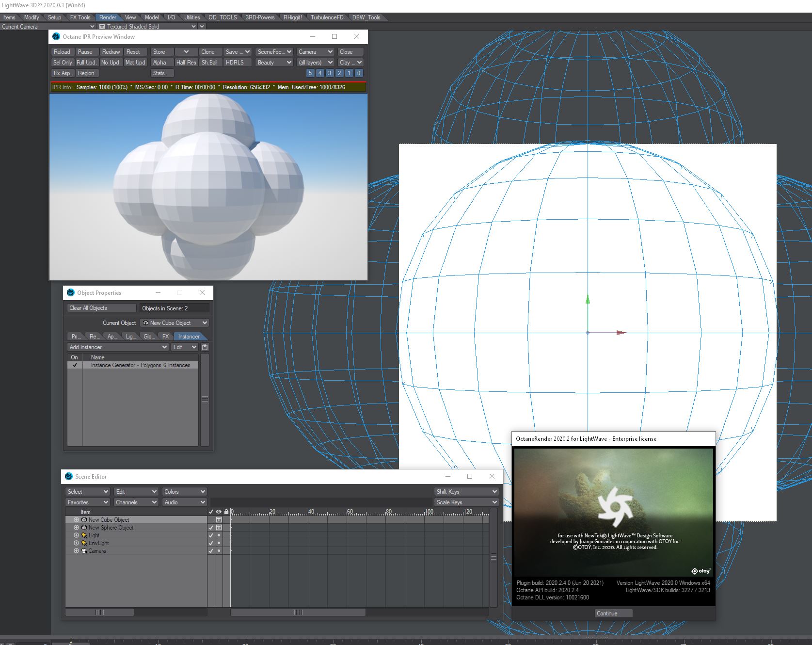Toggle visibility dot for the Light row
Viewport: 812px width, 645px height.
coord(219,535)
